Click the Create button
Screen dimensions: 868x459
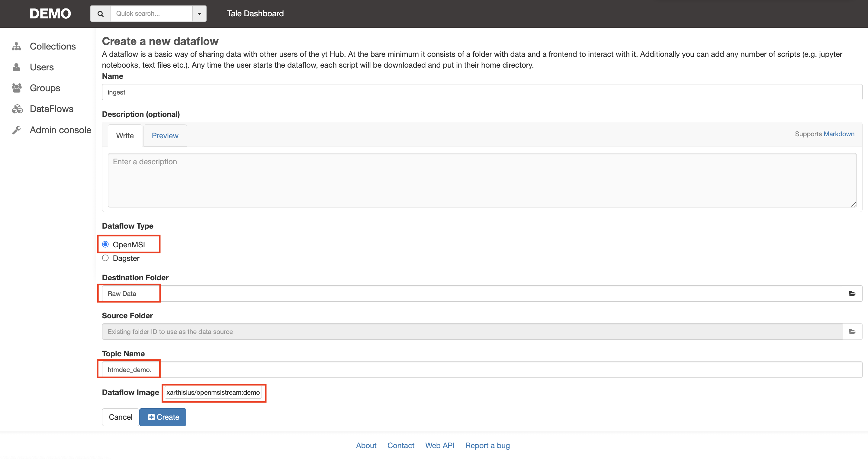pyautogui.click(x=163, y=417)
